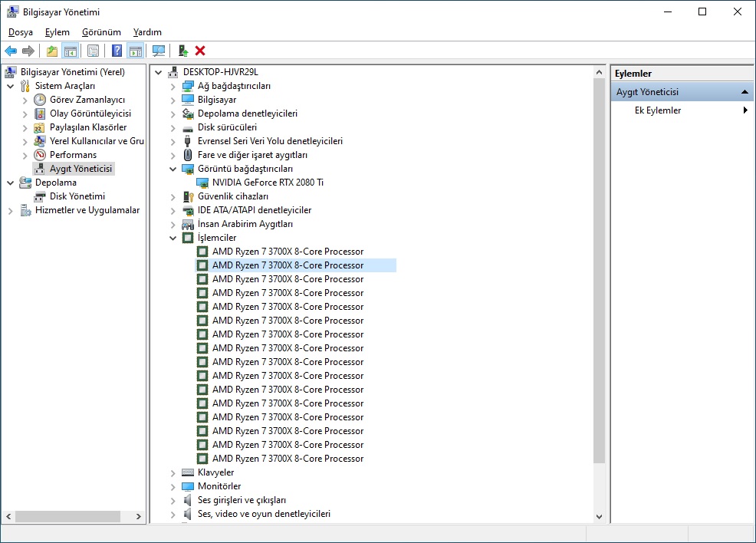
Task: Open the Dosya menu
Action: tap(21, 32)
